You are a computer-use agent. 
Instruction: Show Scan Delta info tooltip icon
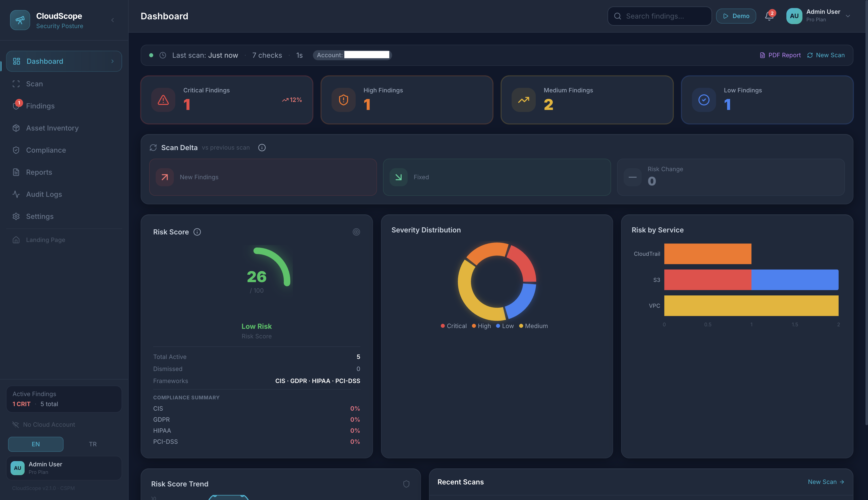[x=262, y=148]
